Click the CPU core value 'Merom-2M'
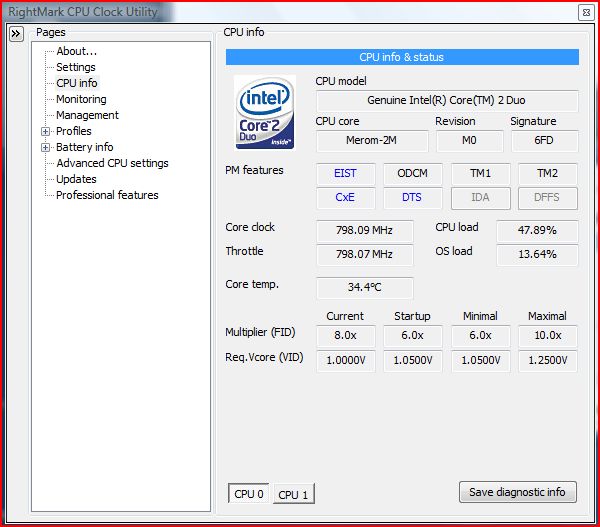This screenshot has height=527, width=600. (372, 140)
